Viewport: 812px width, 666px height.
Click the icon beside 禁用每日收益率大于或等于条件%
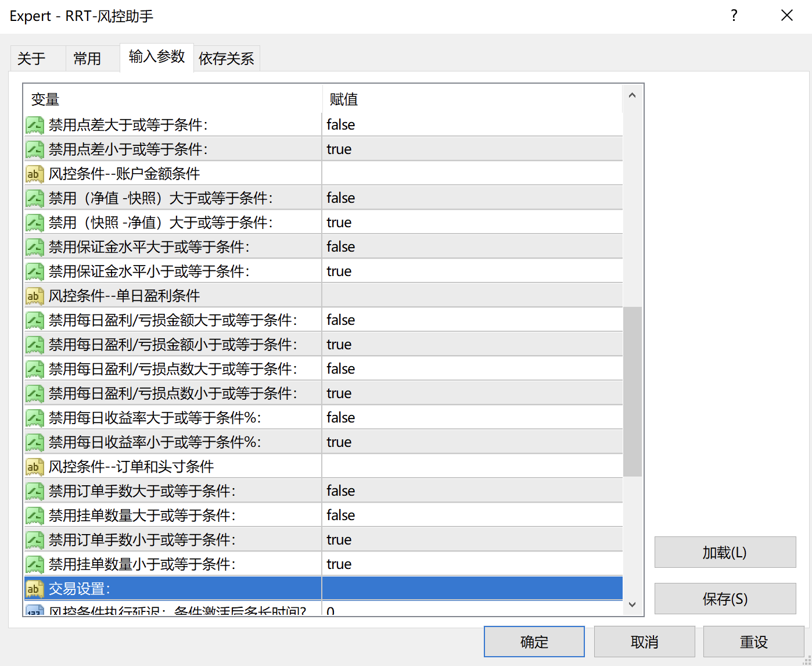tap(35, 418)
